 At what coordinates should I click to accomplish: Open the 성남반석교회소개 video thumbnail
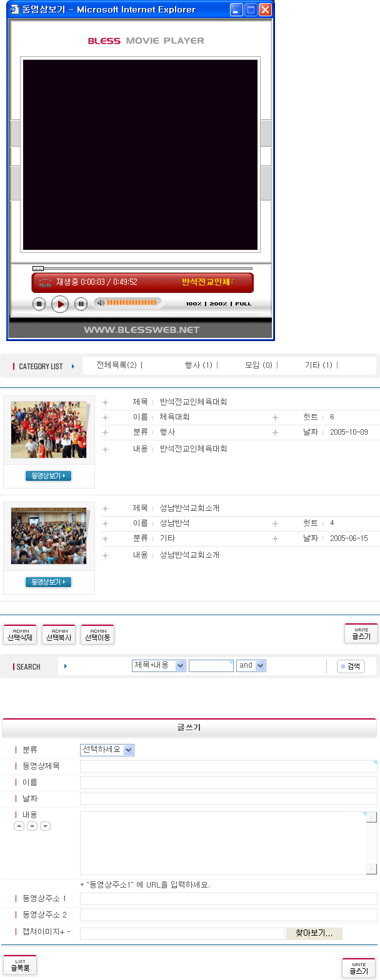(x=49, y=536)
